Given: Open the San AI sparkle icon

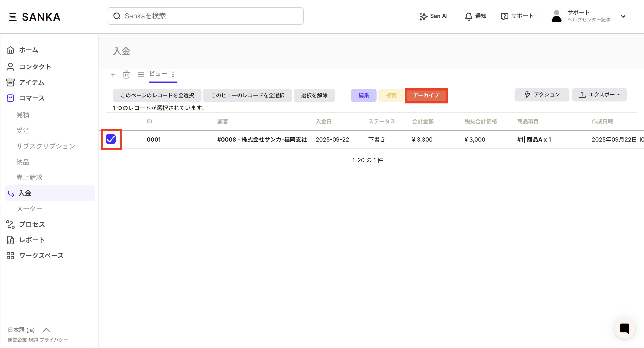Looking at the screenshot, I should (x=423, y=16).
